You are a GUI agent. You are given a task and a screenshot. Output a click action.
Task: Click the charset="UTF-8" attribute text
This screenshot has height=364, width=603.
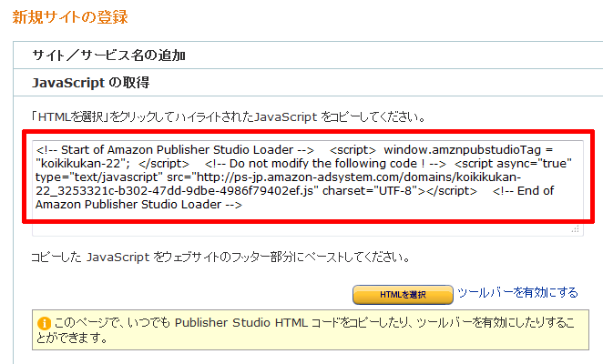pos(371,191)
